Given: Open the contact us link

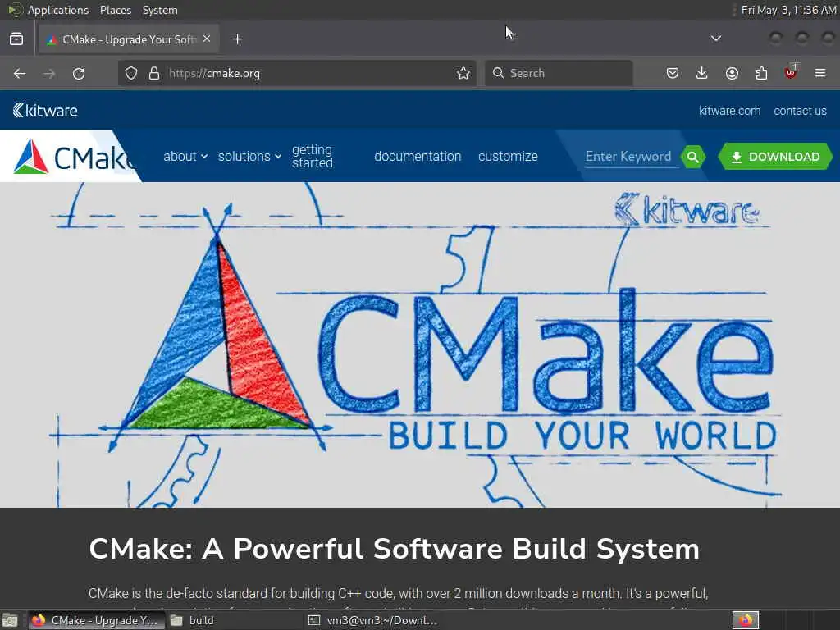Looking at the screenshot, I should tap(800, 111).
